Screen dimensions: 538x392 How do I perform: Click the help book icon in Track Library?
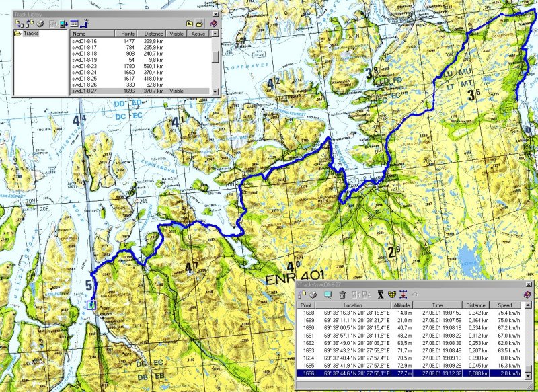(x=214, y=24)
